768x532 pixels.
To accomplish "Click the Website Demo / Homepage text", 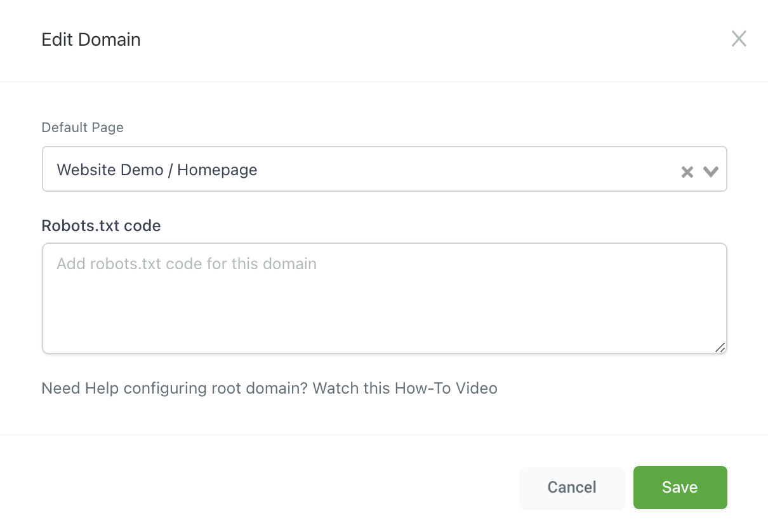I will [x=156, y=170].
